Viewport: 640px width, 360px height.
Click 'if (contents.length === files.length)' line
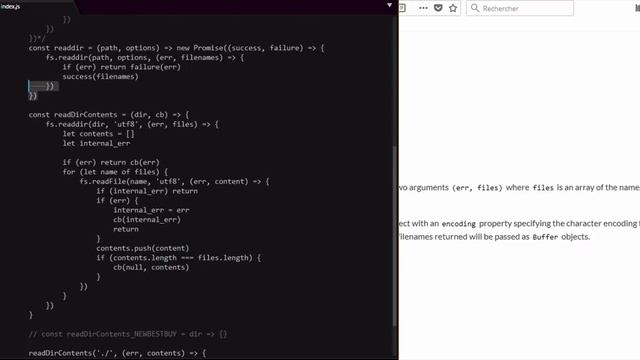pos(178,258)
